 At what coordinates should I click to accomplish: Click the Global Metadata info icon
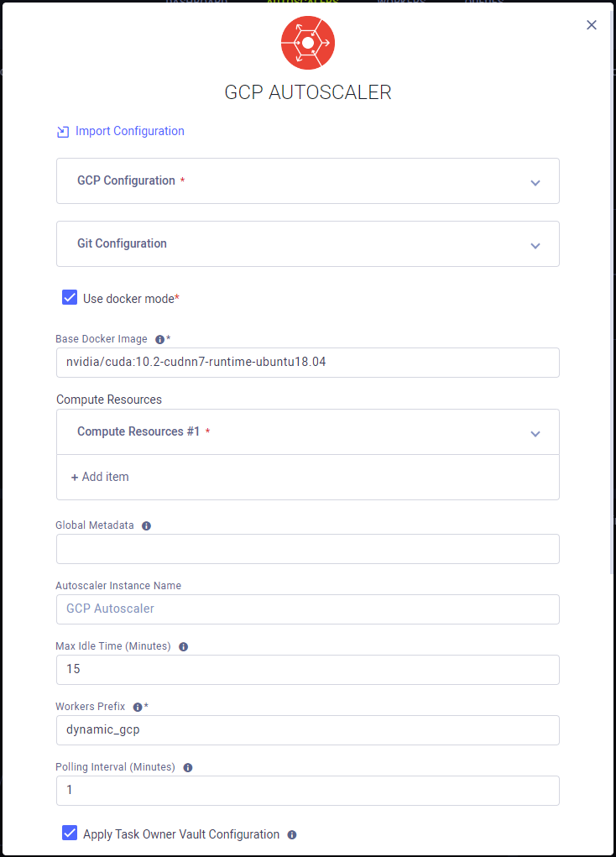[146, 525]
